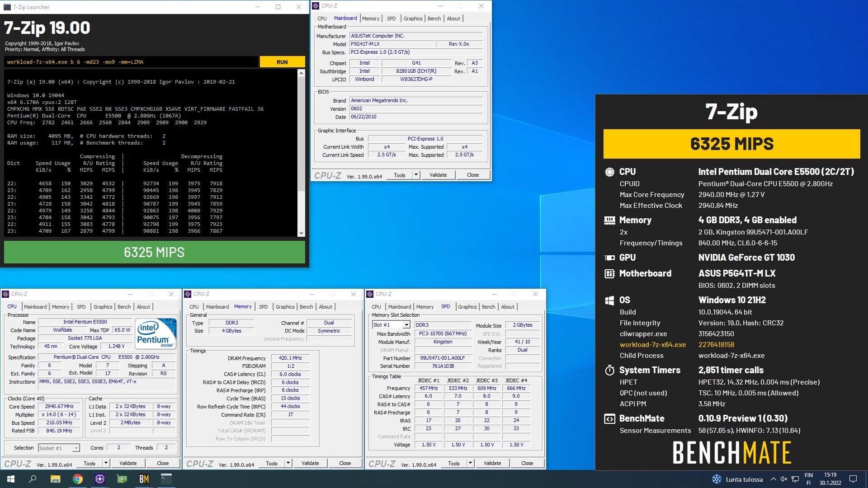868x488 pixels.
Task: Open SPD tab in Memory CPU-Z window
Action: click(x=263, y=307)
